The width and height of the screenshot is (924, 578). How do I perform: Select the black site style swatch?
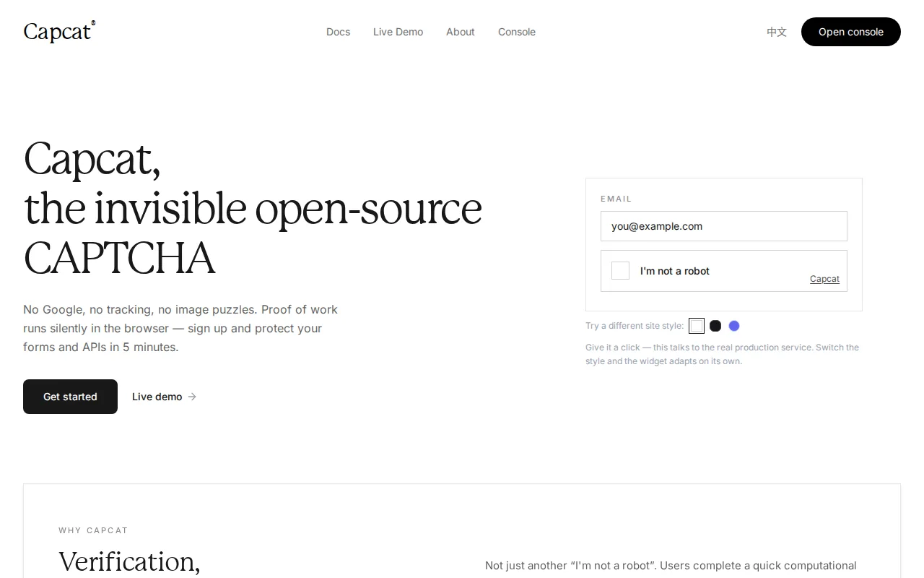point(715,326)
